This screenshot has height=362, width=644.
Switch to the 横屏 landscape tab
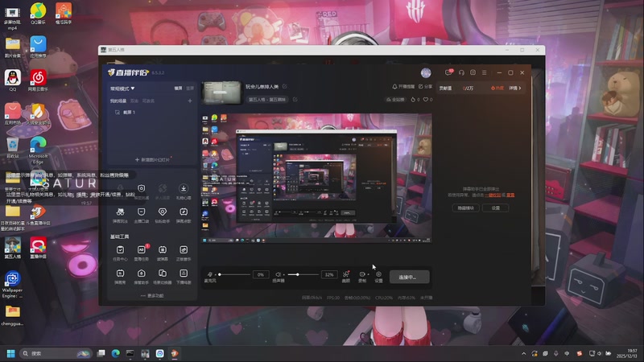178,88
